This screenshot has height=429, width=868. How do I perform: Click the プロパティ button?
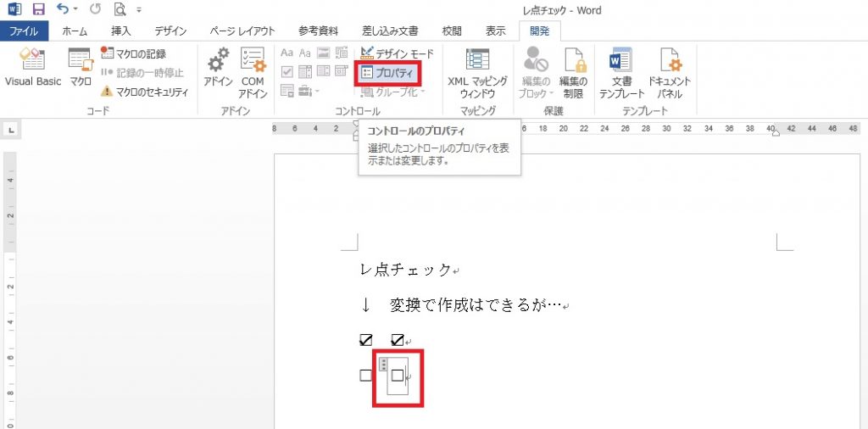pyautogui.click(x=388, y=73)
